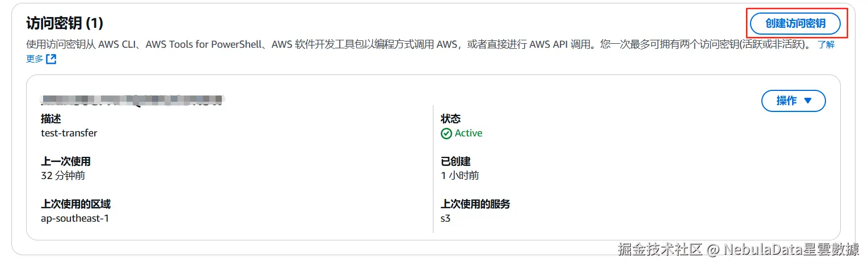
Task: Select the 32 分钟前 last-used value
Action: [63, 176]
